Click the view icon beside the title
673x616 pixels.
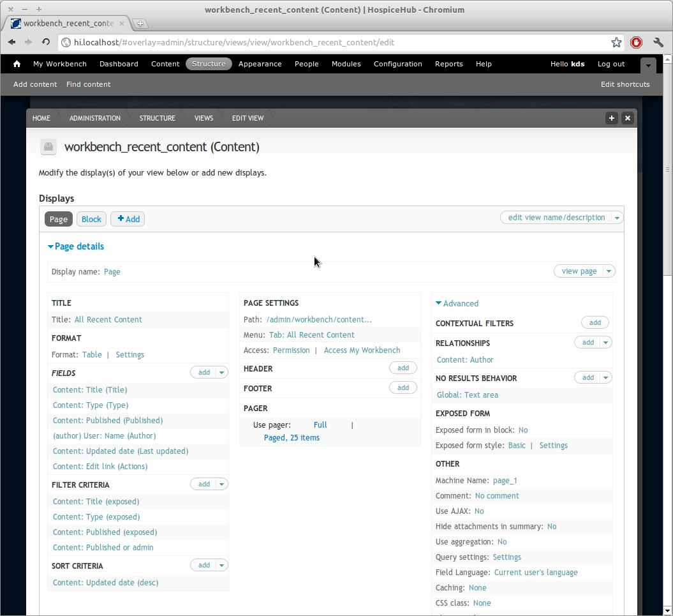48,147
